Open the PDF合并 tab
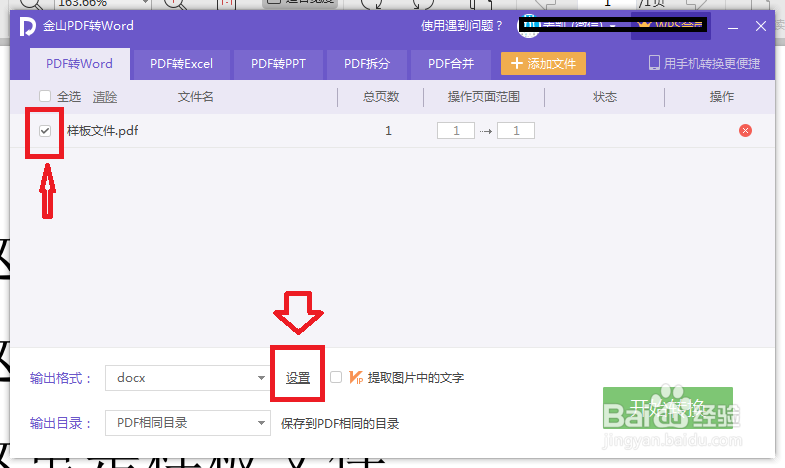785x468 pixels. [x=451, y=64]
